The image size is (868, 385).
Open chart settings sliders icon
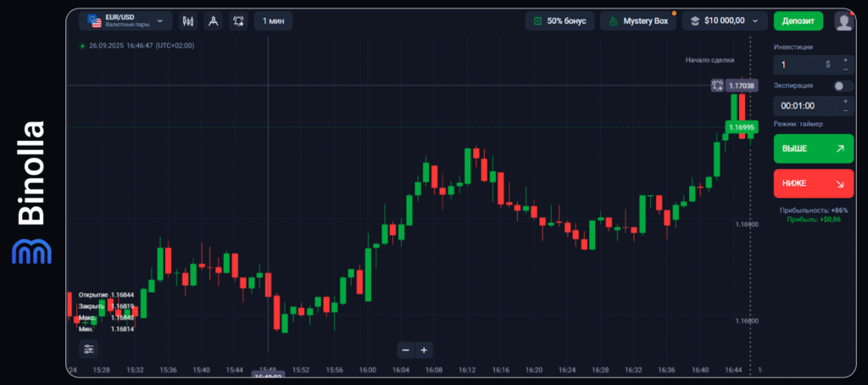click(89, 349)
